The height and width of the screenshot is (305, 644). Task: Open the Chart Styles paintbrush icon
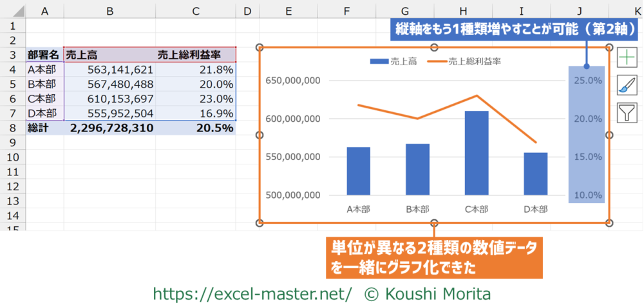pos(627,86)
